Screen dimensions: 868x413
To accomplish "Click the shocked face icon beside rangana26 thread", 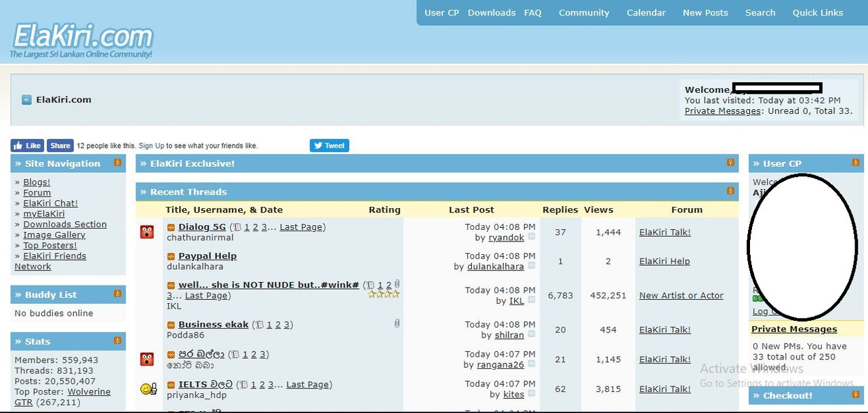I will (x=147, y=359).
